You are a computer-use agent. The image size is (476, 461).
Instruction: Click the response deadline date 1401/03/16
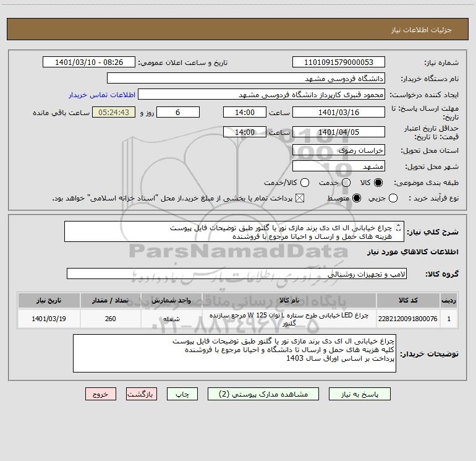click(339, 112)
